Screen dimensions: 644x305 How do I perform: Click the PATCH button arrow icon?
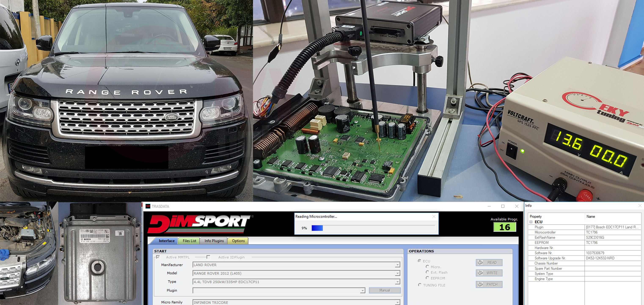pyautogui.click(x=480, y=284)
